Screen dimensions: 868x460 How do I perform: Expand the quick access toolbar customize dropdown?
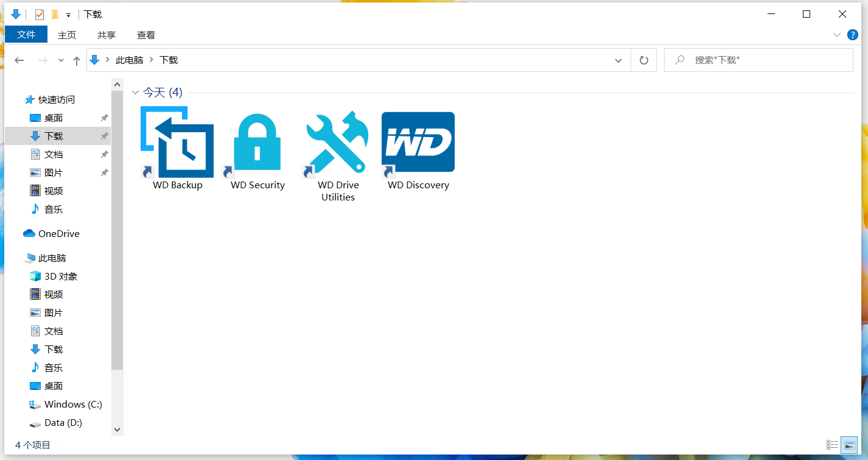coord(68,14)
